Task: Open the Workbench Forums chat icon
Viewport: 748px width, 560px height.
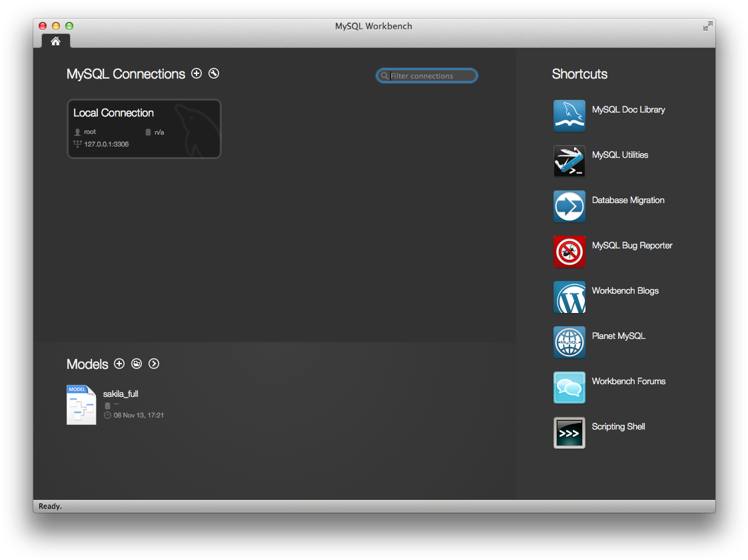Action: (569, 388)
